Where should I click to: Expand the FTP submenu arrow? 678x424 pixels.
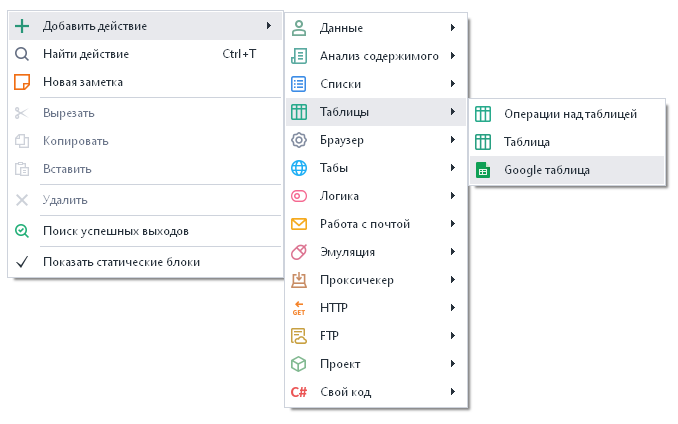pos(453,336)
